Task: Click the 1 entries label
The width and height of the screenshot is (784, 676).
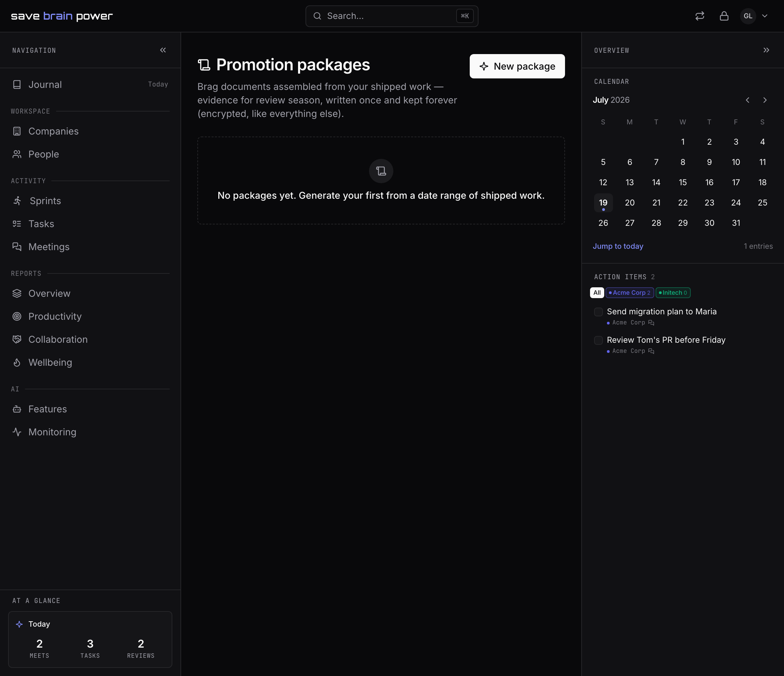Action: (758, 246)
